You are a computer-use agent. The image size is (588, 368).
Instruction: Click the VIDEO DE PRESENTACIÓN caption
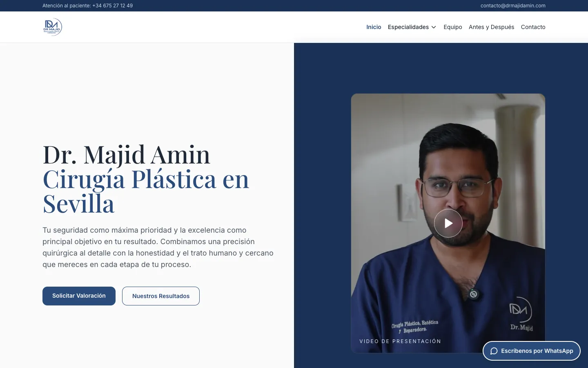click(400, 341)
